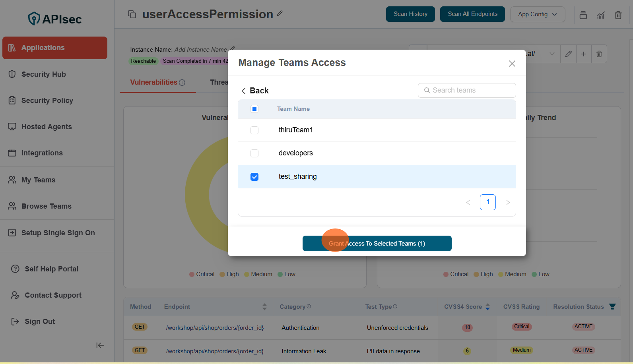Toggle the Critical legend swatch in chart
The width and height of the screenshot is (633, 364).
[x=192, y=274]
